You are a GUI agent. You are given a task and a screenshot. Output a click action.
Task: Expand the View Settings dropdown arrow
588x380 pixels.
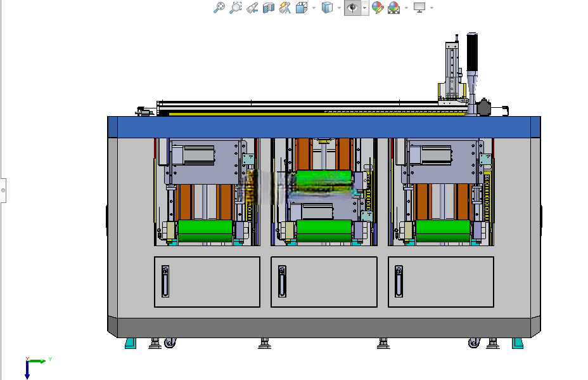coord(431,8)
